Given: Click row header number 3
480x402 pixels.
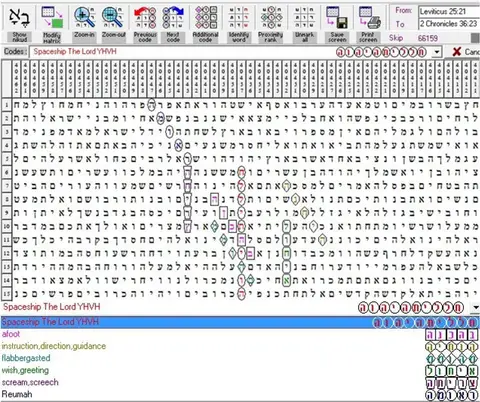Looking at the screenshot, I should [7, 132].
